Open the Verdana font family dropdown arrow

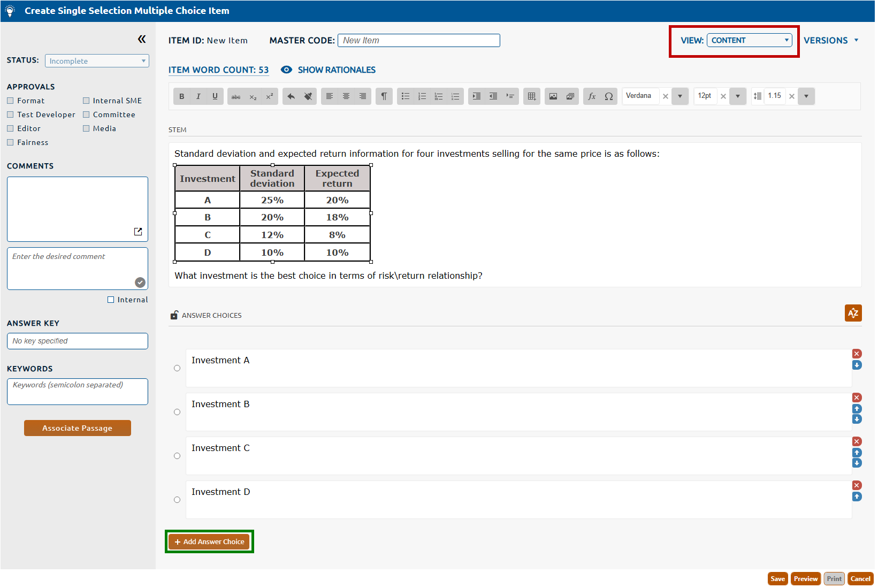click(x=680, y=96)
